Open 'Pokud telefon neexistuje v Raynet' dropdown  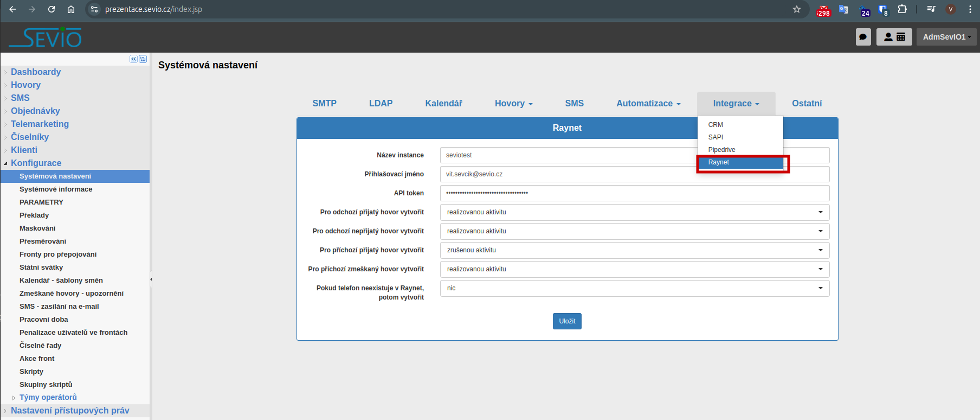[634, 288]
